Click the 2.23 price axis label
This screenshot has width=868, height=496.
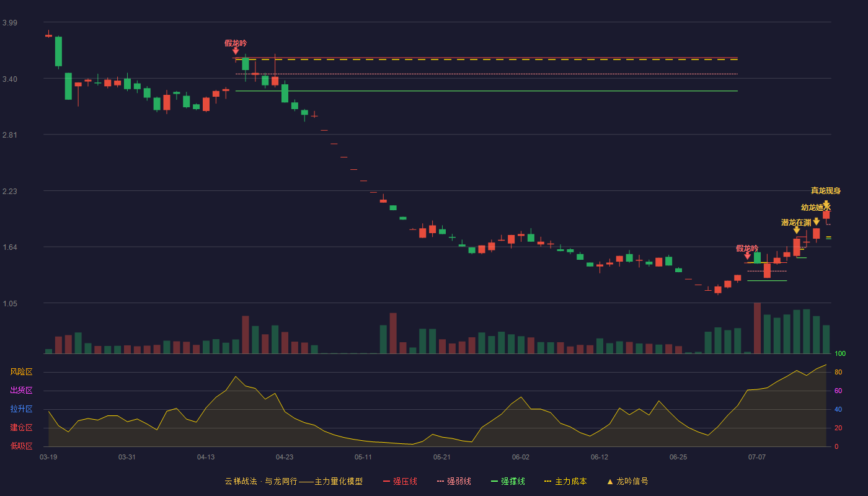point(9,192)
